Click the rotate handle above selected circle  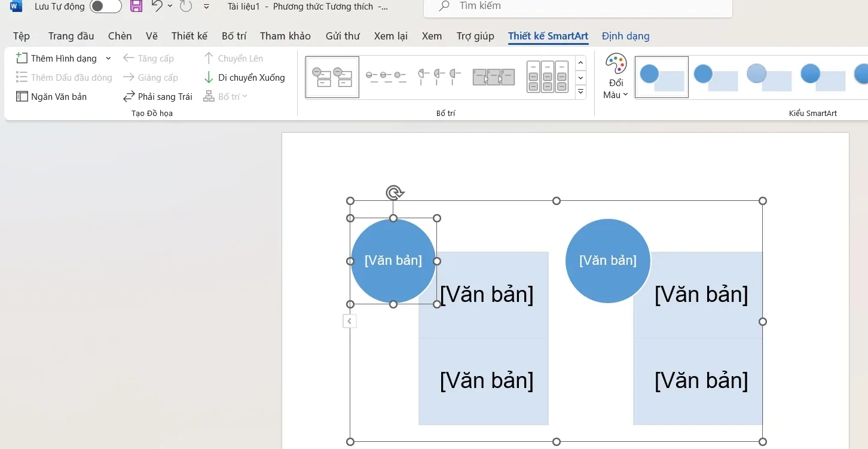(x=395, y=193)
